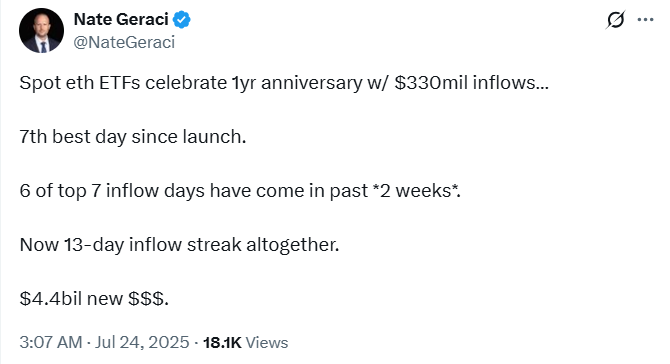Open the three-dot more options menu

coord(645,20)
